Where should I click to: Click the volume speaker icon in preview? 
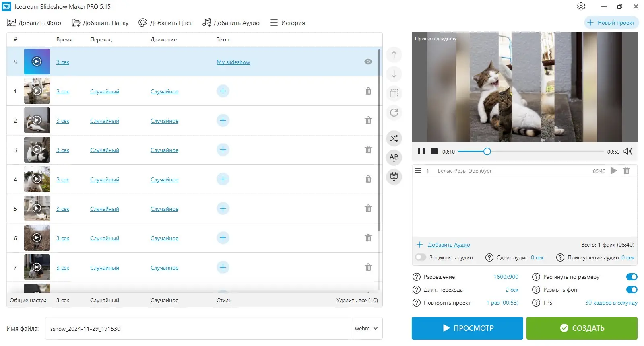(628, 152)
